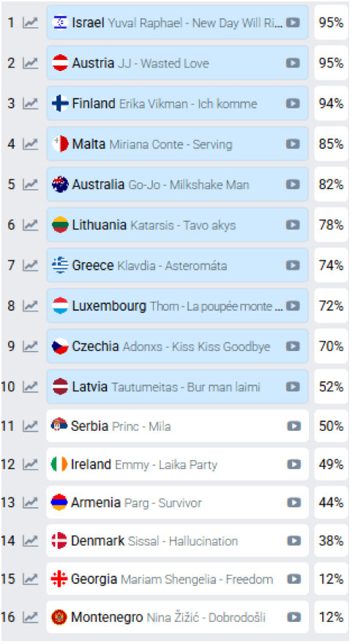This screenshot has height=644, width=355.
Task: Play Malta's Serving video
Action: 293,144
